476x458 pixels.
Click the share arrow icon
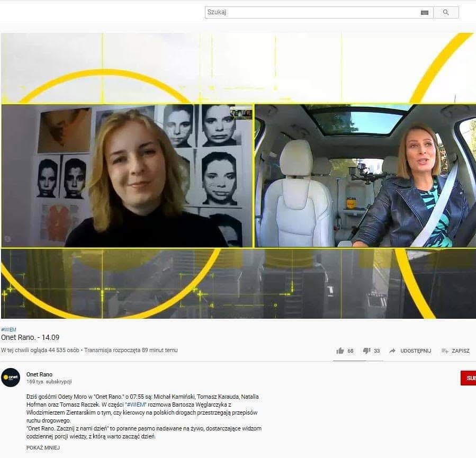tap(392, 351)
